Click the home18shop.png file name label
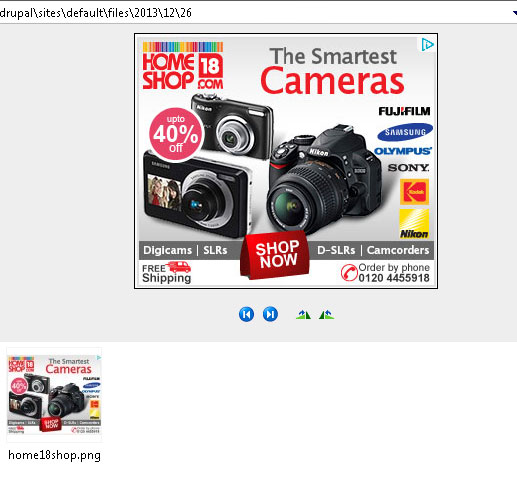The height and width of the screenshot is (486, 517). click(54, 455)
